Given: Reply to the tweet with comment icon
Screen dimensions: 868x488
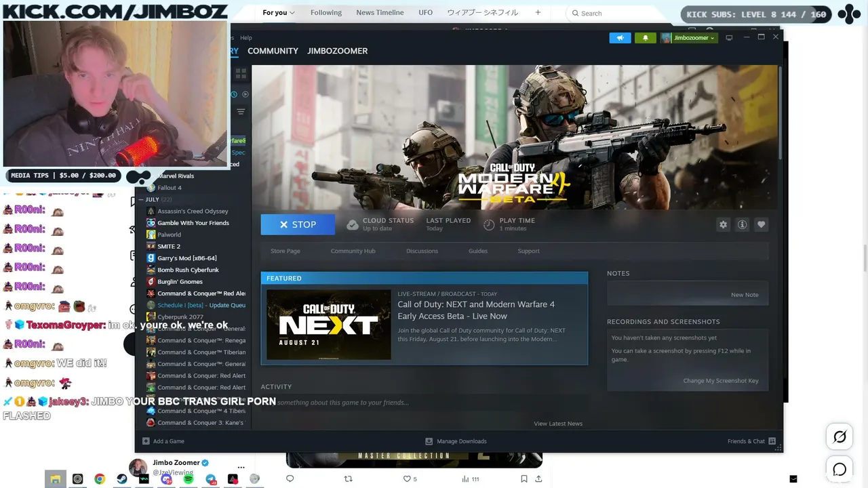Looking at the screenshot, I should click(290, 479).
